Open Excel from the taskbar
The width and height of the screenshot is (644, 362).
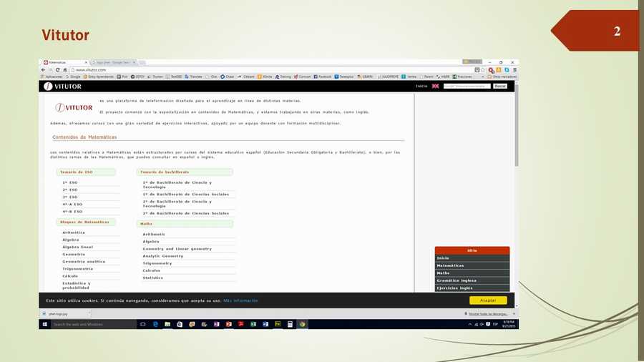point(253,324)
